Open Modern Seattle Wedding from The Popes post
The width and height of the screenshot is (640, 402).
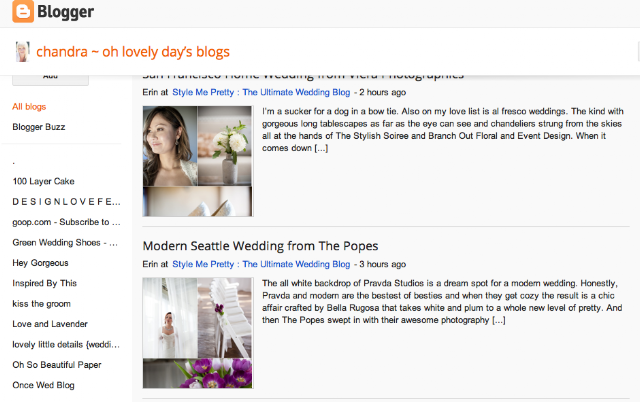260,246
